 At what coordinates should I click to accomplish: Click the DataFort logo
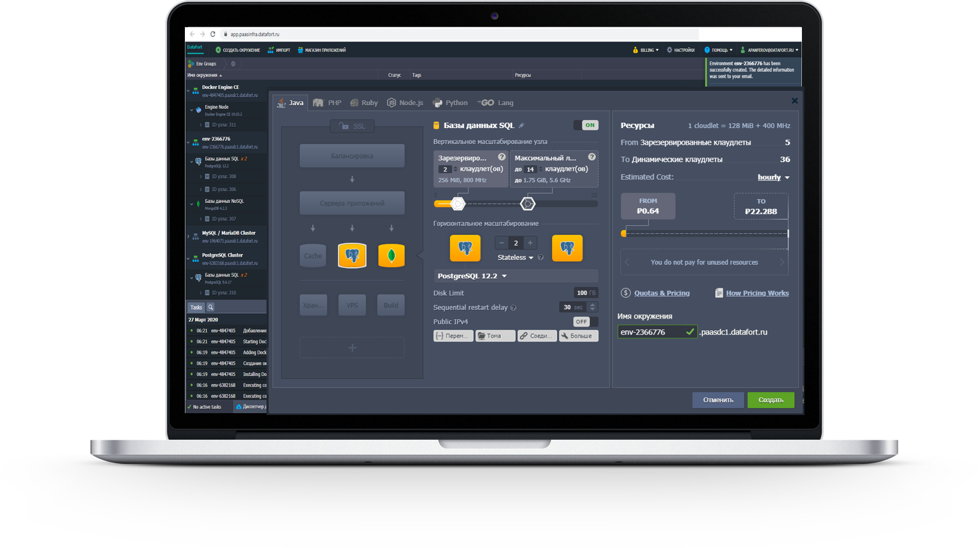coord(195,48)
